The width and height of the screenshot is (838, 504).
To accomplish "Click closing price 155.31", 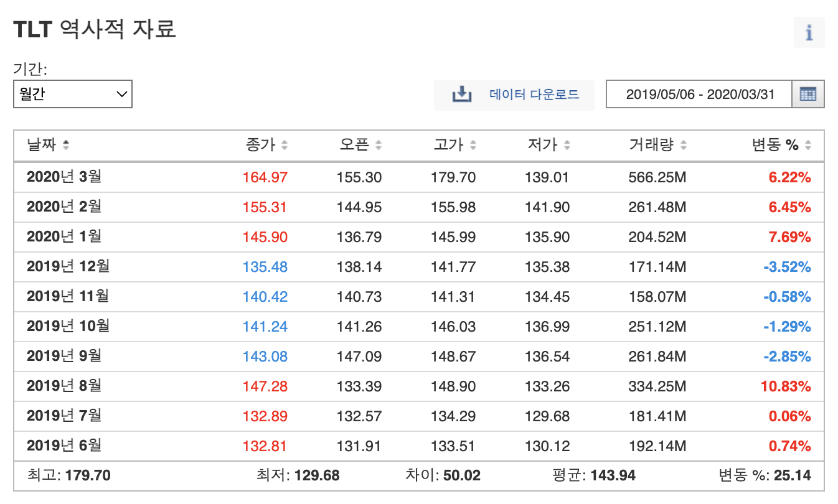I will pyautogui.click(x=265, y=207).
